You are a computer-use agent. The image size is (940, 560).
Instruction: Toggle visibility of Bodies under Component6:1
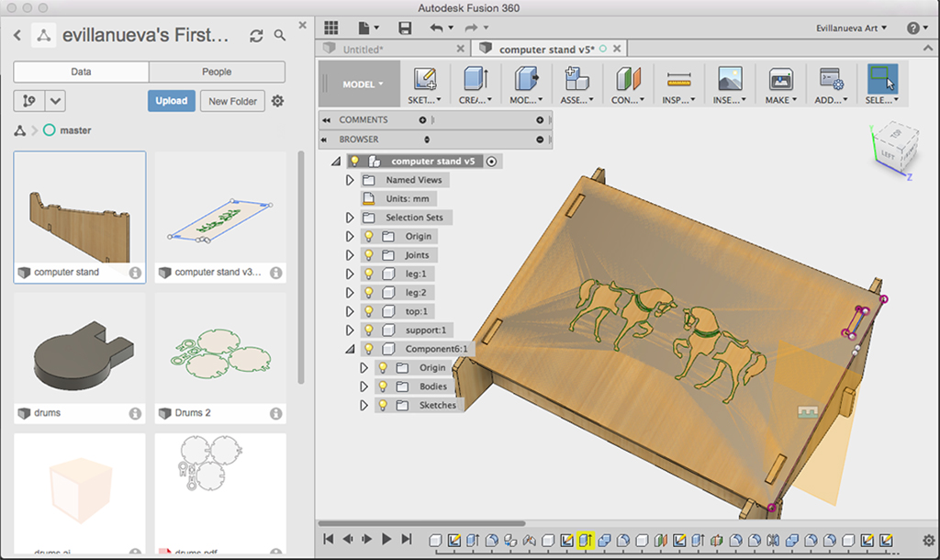coord(383,386)
